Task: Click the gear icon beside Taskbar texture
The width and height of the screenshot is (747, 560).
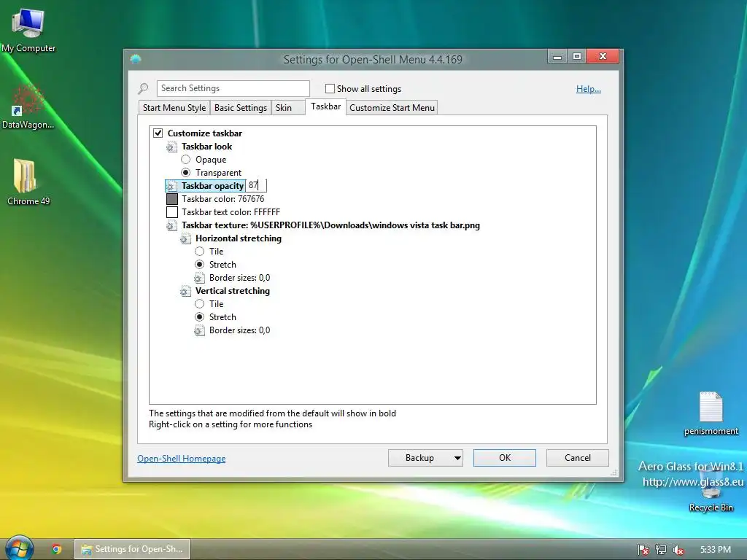Action: pyautogui.click(x=171, y=226)
